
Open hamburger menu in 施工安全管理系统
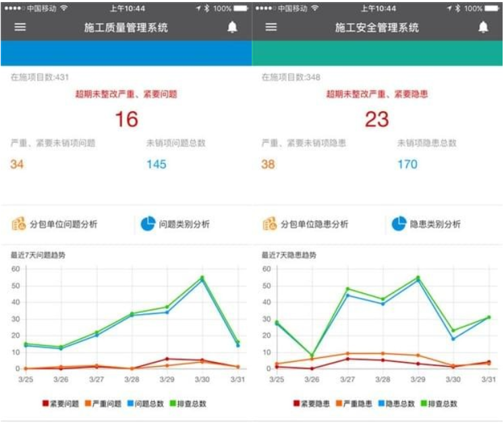tap(271, 28)
